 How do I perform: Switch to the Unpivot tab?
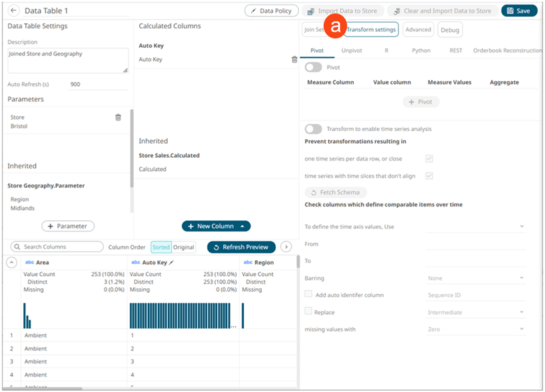(352, 51)
